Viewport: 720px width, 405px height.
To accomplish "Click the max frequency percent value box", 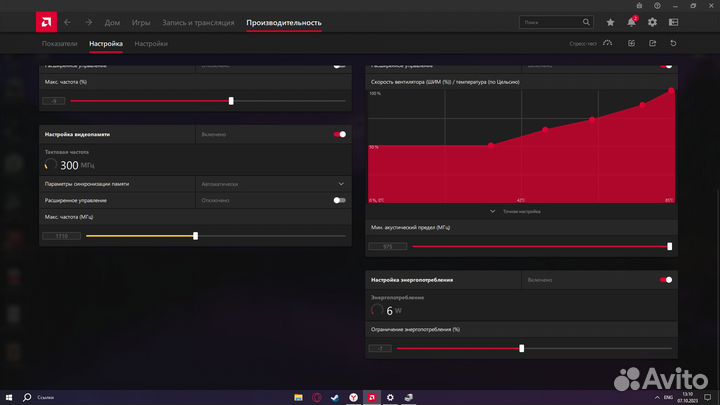I will pyautogui.click(x=54, y=101).
